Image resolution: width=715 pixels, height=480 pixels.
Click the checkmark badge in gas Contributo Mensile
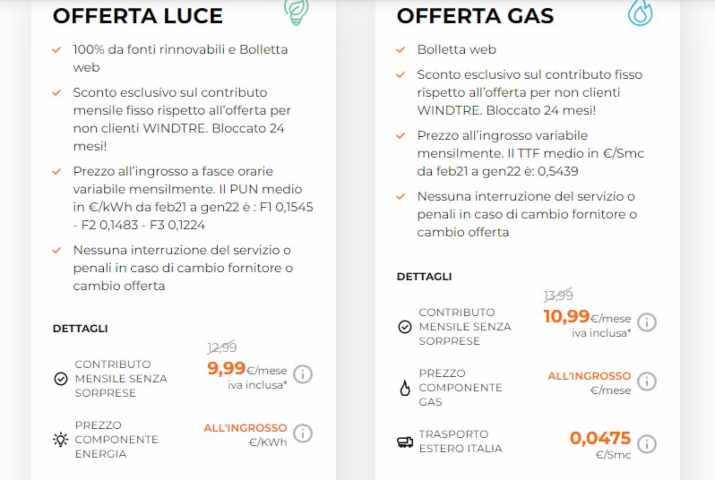[x=405, y=326]
